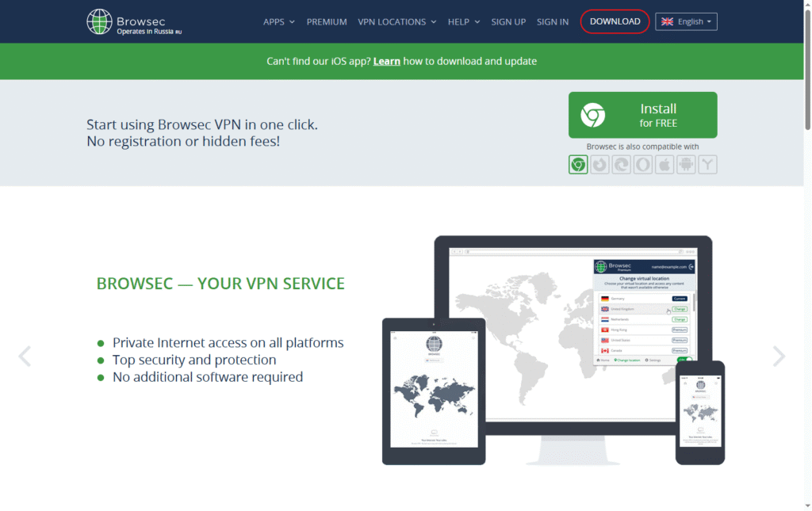The image size is (812, 511).
Task: Open the PREMIUM page
Action: 327,22
